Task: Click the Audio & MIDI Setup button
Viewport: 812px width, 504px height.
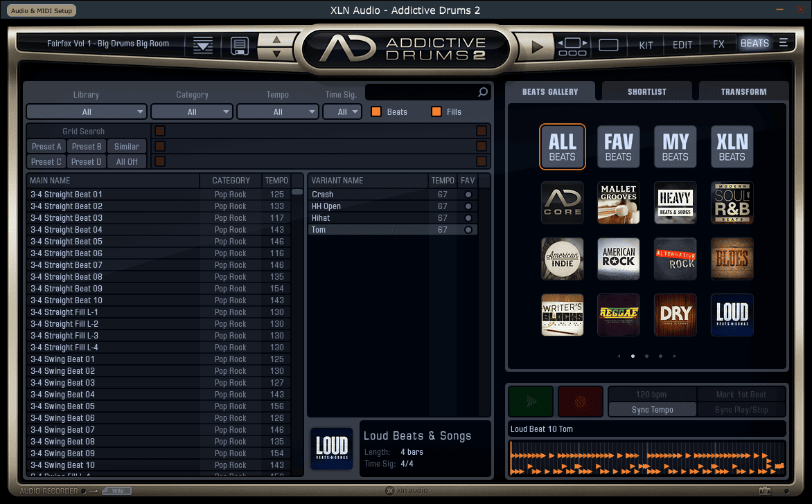Action: pos(42,10)
